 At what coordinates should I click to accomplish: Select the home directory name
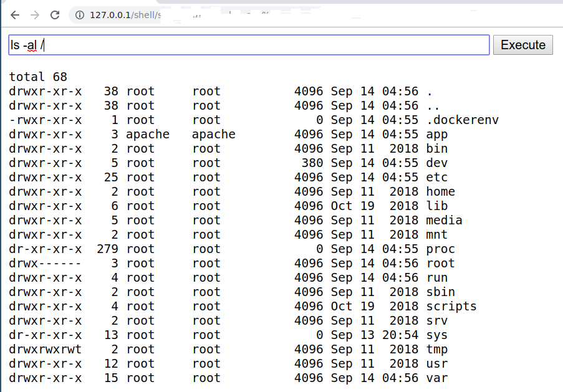440,192
